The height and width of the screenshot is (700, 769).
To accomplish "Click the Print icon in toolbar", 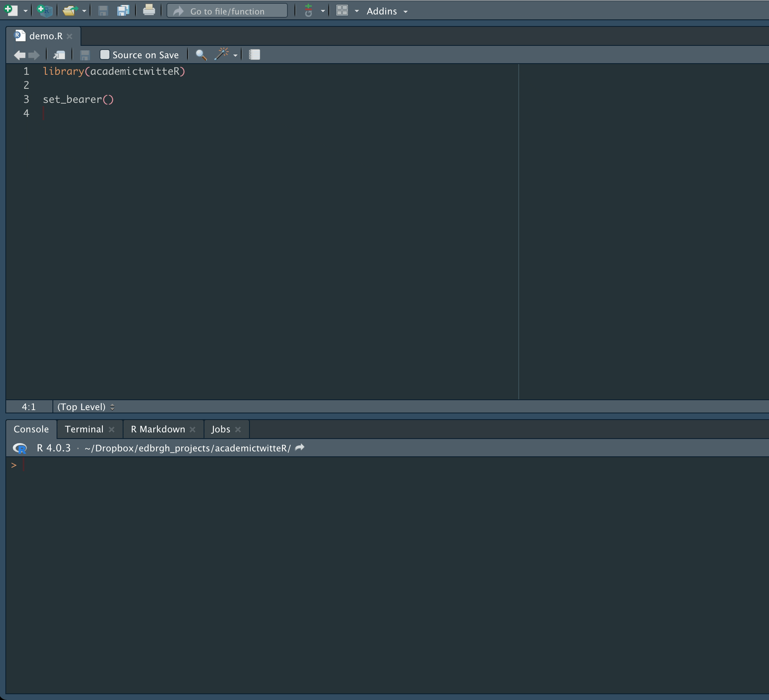I will 149,10.
